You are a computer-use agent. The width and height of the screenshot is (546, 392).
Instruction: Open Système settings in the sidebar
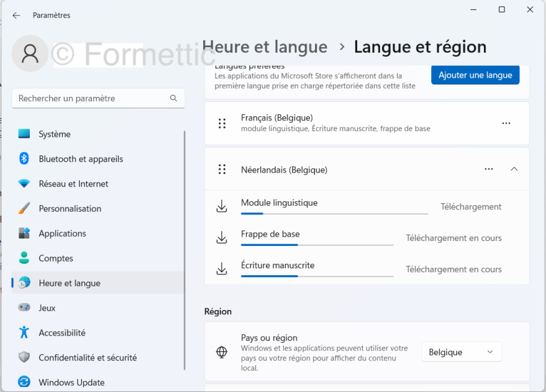tap(55, 134)
